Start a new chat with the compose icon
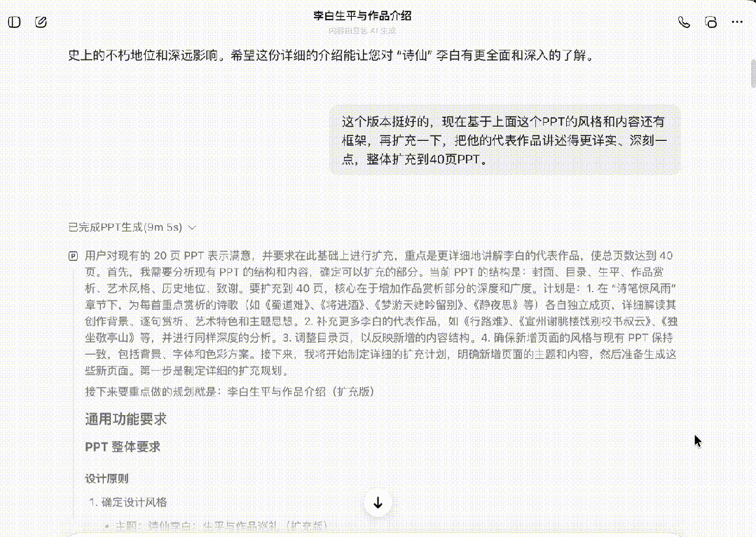Viewport: 756px width, 537px height. pyautogui.click(x=41, y=22)
